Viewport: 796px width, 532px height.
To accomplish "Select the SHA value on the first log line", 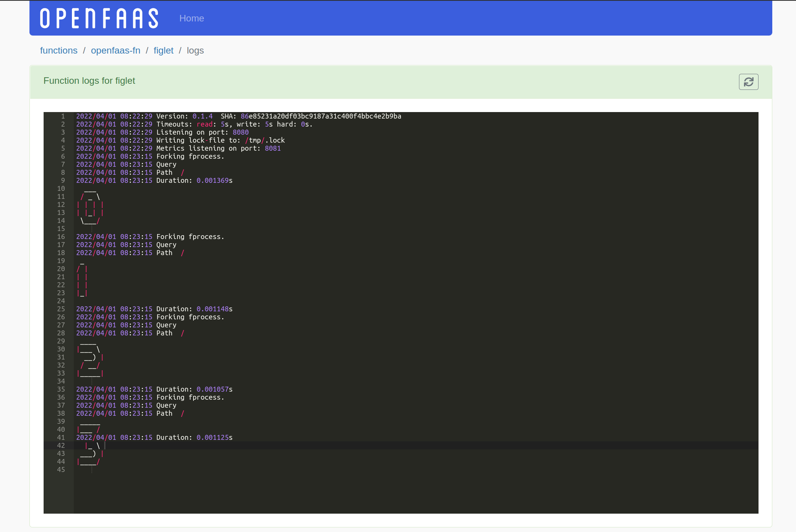I will pyautogui.click(x=321, y=116).
